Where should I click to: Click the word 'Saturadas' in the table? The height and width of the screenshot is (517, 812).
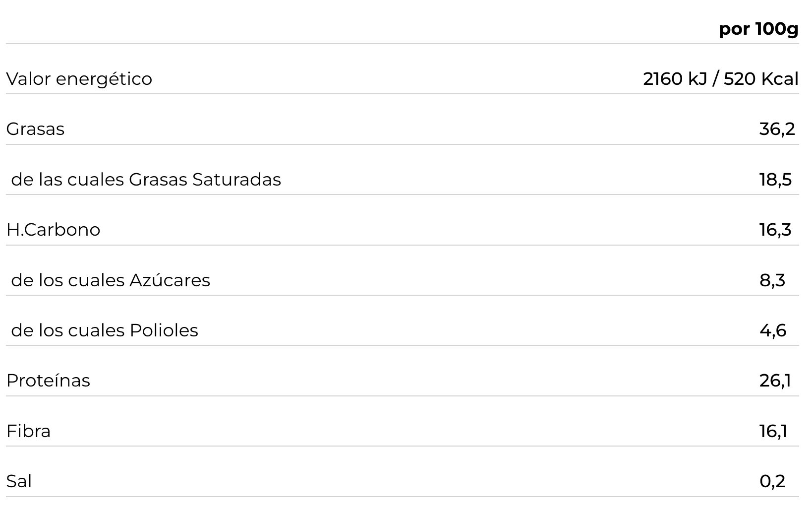(x=236, y=180)
